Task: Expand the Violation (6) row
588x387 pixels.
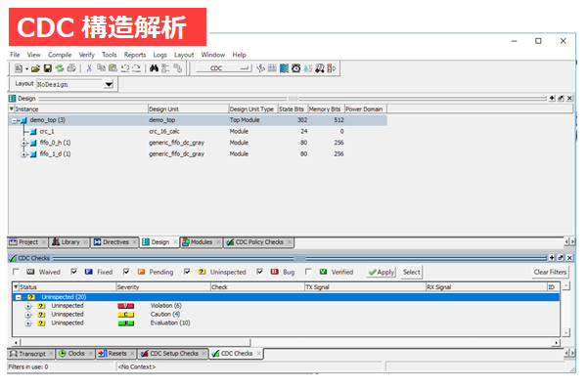Action: point(28,306)
